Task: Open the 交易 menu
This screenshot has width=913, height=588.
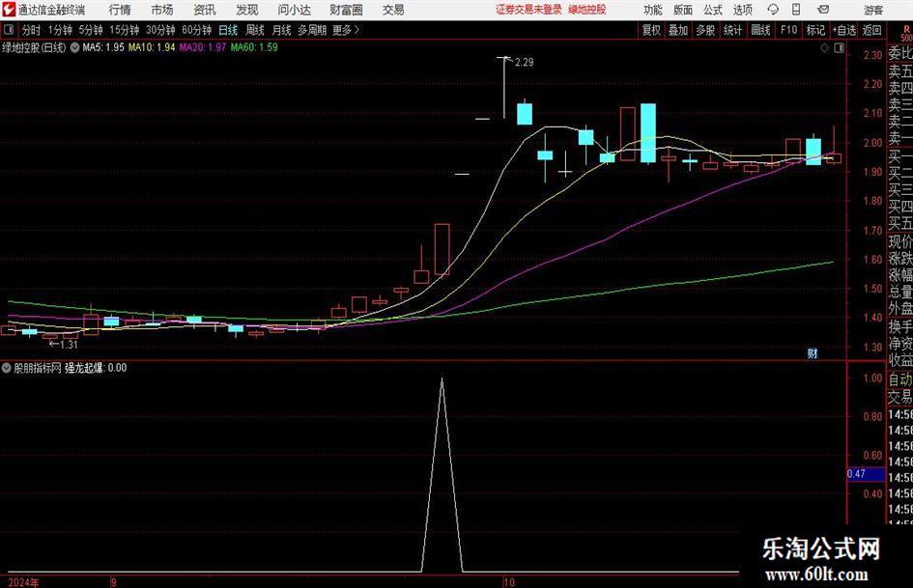Action: tap(393, 10)
